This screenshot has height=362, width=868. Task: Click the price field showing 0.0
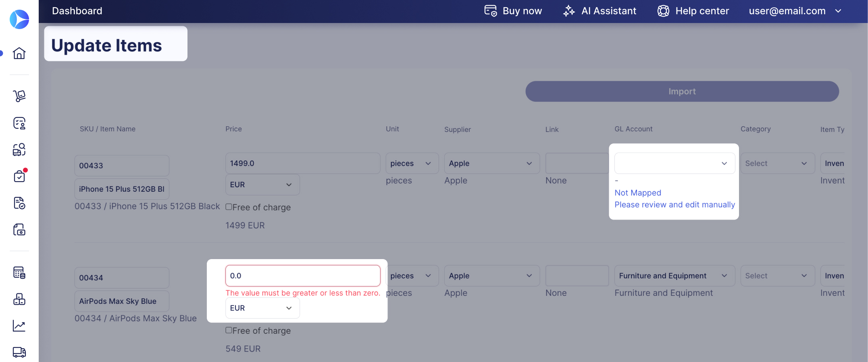[303, 276]
